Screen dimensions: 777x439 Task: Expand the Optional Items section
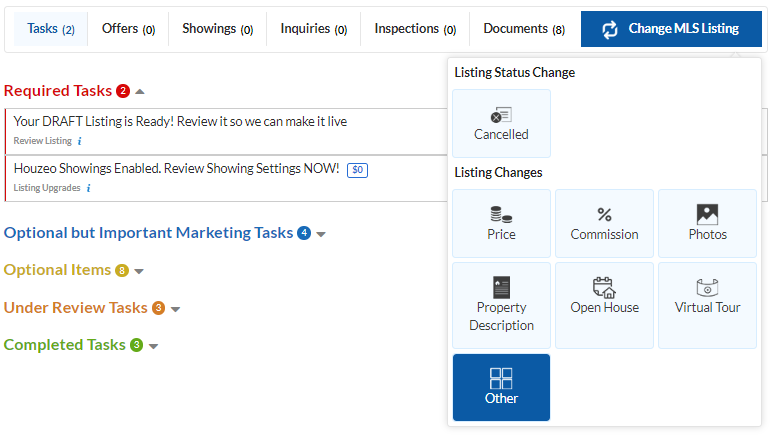tap(139, 271)
